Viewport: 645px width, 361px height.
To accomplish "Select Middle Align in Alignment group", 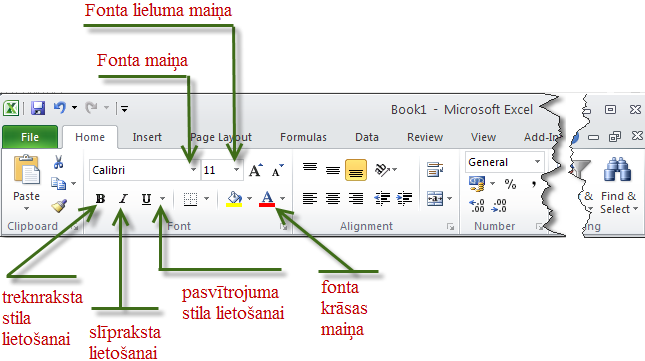I will [333, 170].
